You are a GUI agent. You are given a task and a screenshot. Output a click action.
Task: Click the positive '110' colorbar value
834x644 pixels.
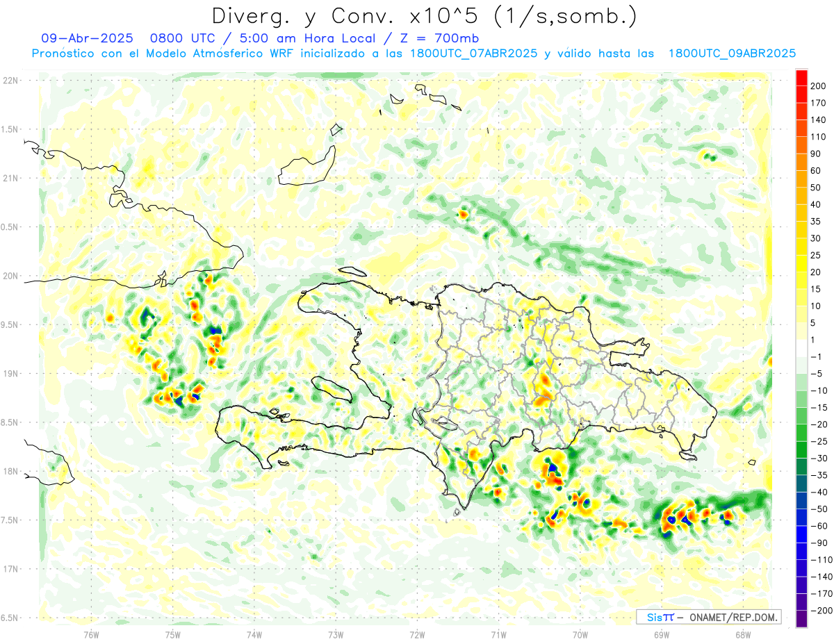[818, 137]
